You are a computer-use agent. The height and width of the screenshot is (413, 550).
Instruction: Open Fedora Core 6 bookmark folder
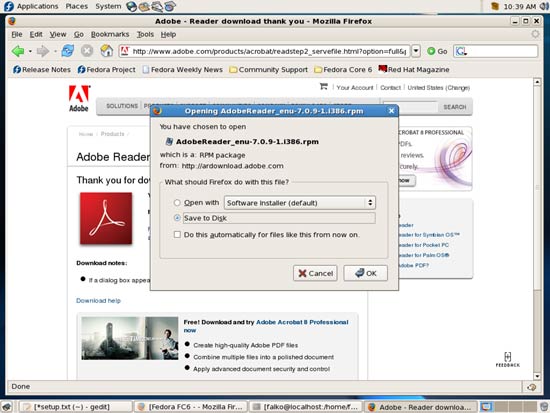coord(343,69)
